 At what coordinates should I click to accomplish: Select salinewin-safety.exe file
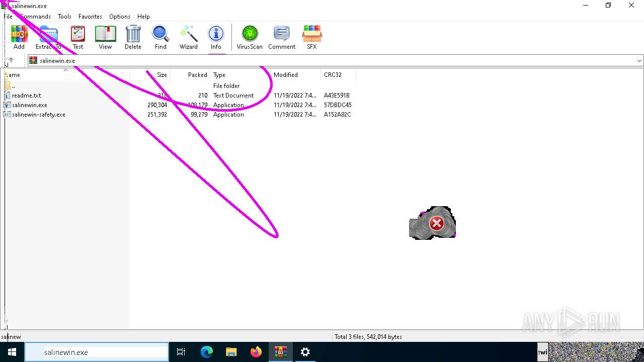pyautogui.click(x=39, y=115)
